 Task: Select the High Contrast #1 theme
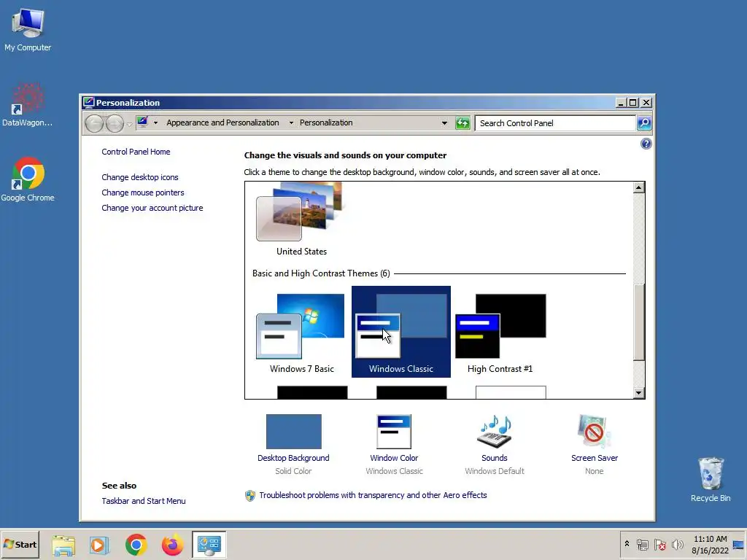click(x=500, y=332)
